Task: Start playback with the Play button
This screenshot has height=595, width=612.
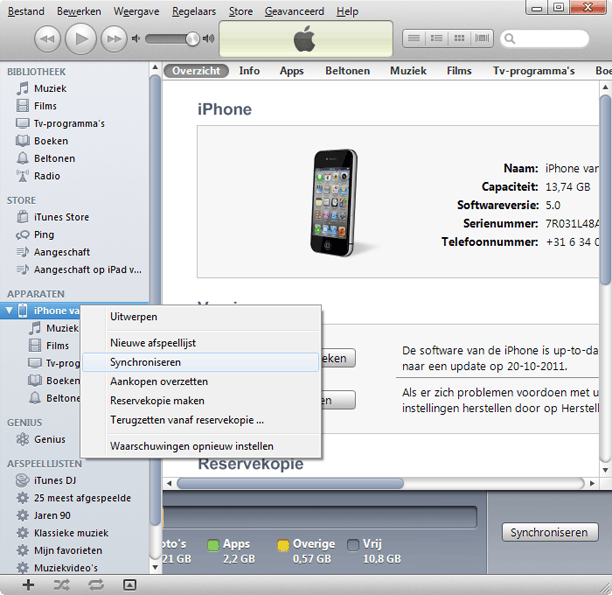Action: pos(81,39)
